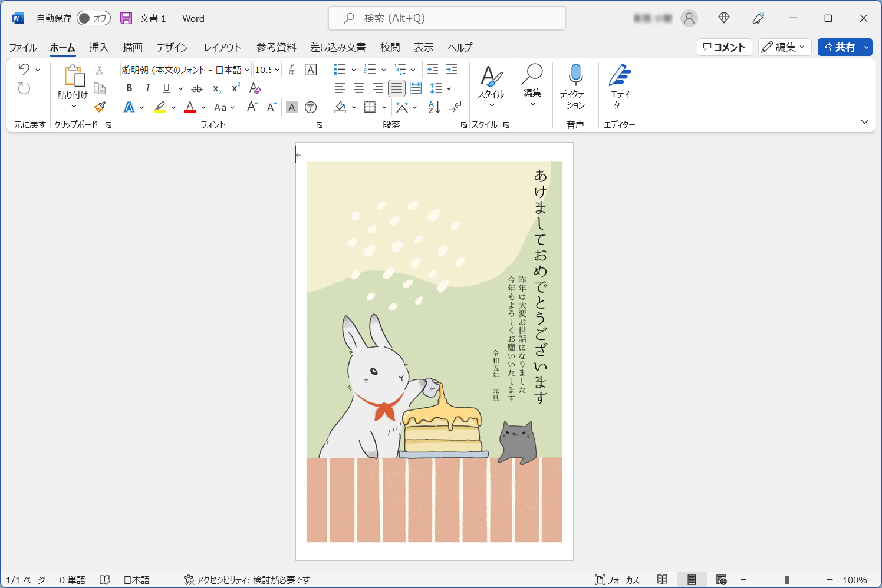Click the subscript icon
The height and width of the screenshot is (588, 882).
(x=216, y=88)
